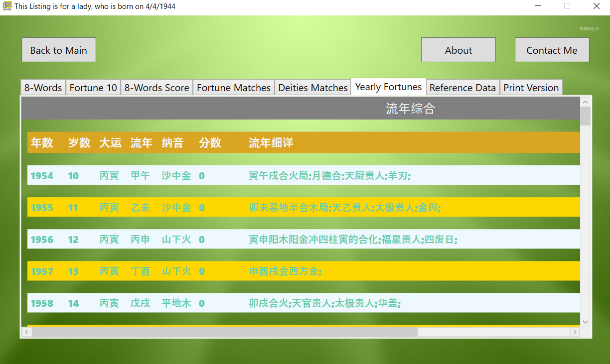This screenshot has height=364, width=610.
Task: Click the vertical scrollbar up arrow
Action: coord(585,102)
